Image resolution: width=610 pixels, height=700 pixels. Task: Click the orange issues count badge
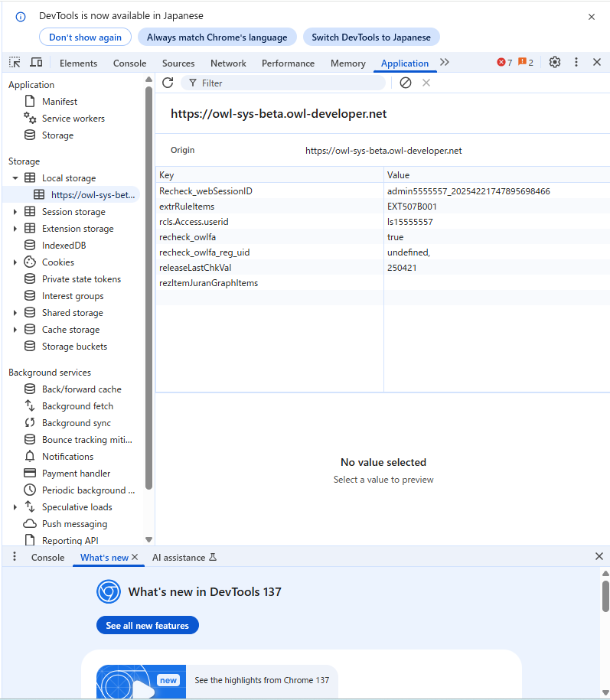coord(526,63)
